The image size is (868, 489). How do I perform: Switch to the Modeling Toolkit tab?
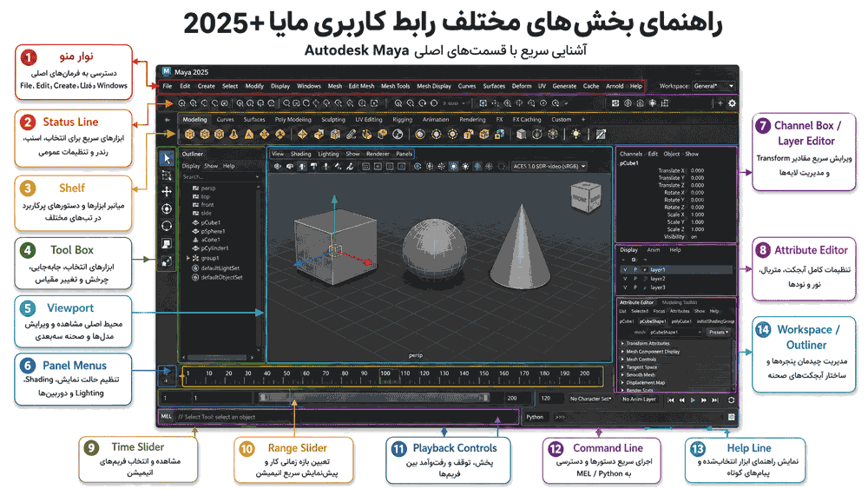[x=680, y=302]
